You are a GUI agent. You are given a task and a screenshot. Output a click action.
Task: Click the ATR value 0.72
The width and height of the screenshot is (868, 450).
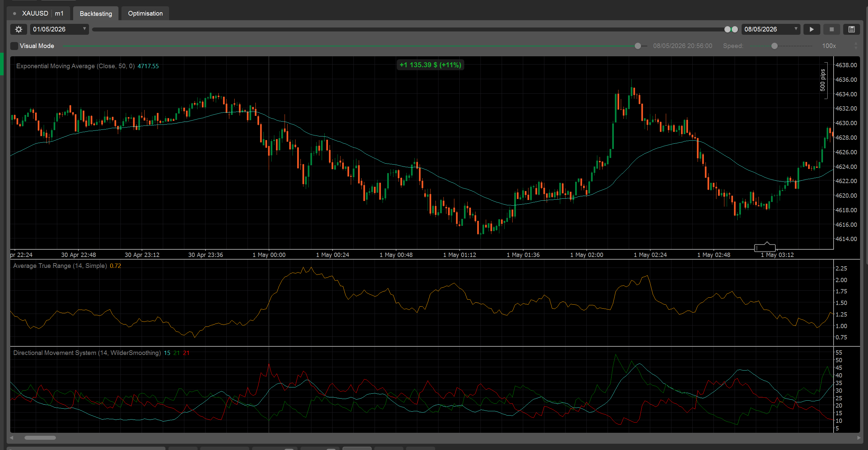point(115,266)
